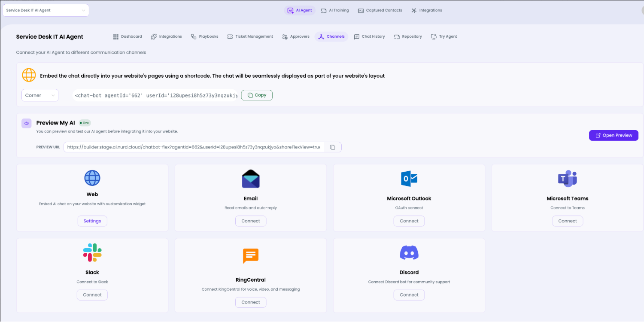Navigate to Playbooks

(x=204, y=36)
